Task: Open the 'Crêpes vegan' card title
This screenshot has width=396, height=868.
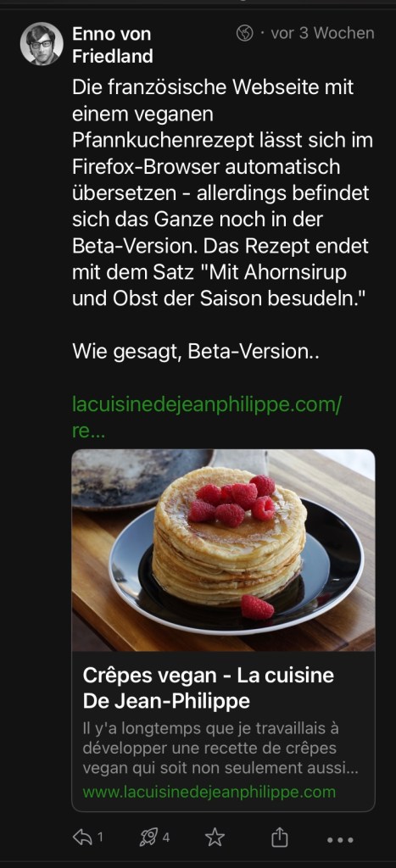Action: tap(209, 688)
